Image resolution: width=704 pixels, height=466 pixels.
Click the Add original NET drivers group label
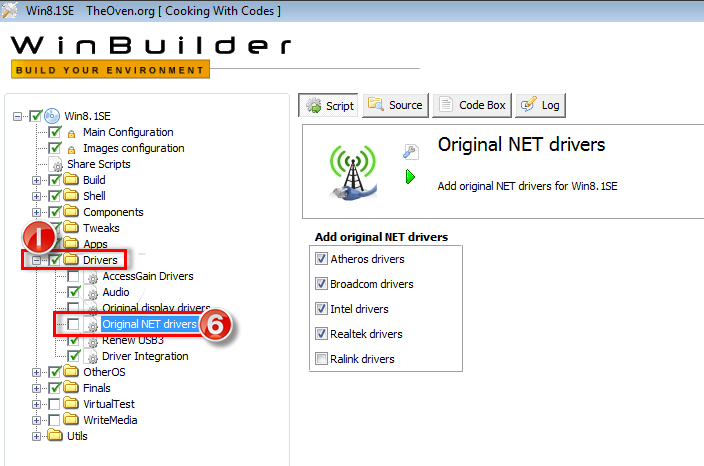381,237
